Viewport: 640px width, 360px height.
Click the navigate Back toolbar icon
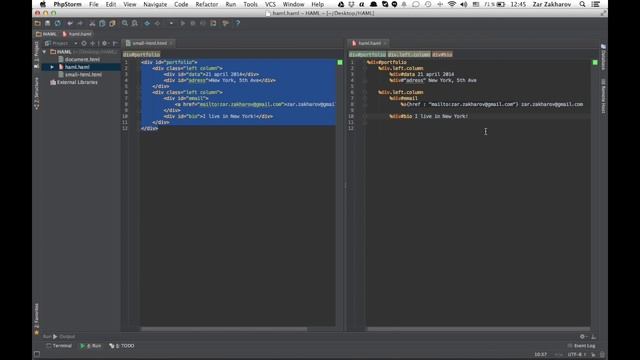(147, 24)
